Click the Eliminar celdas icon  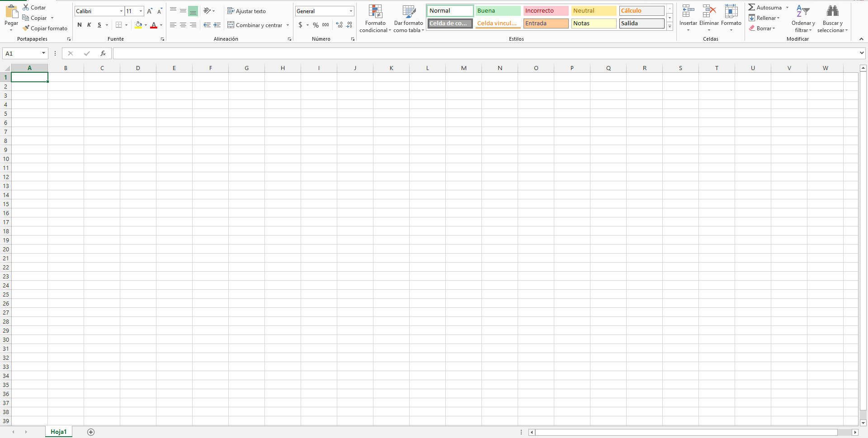click(709, 11)
